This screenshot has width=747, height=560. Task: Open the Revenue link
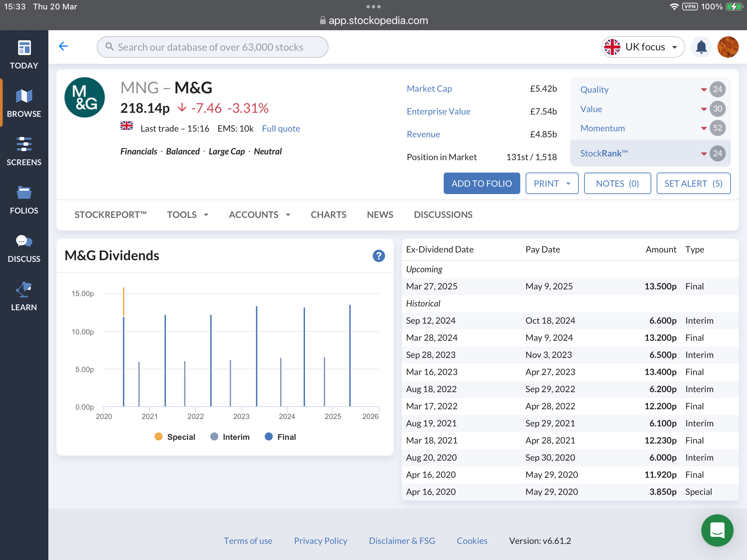pyautogui.click(x=423, y=134)
